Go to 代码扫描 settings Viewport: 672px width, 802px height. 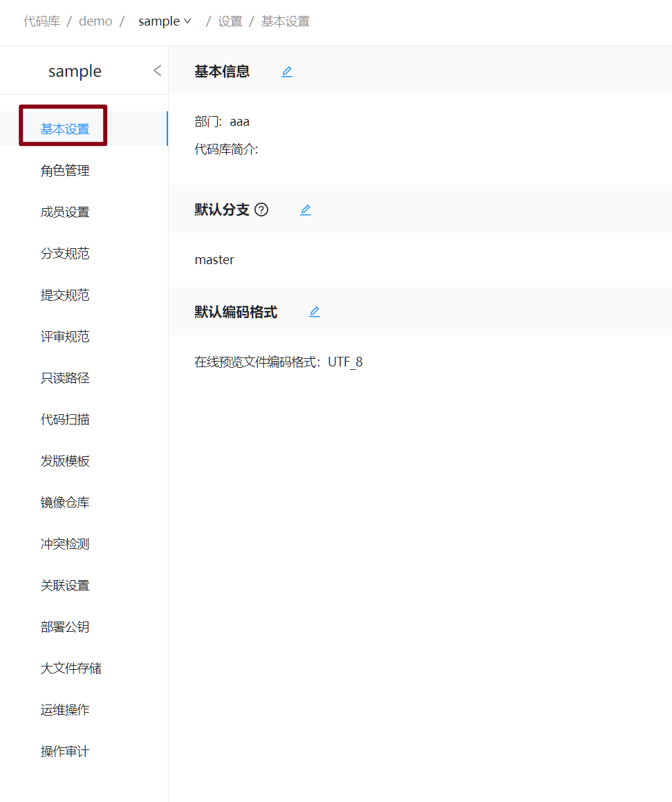tap(65, 420)
